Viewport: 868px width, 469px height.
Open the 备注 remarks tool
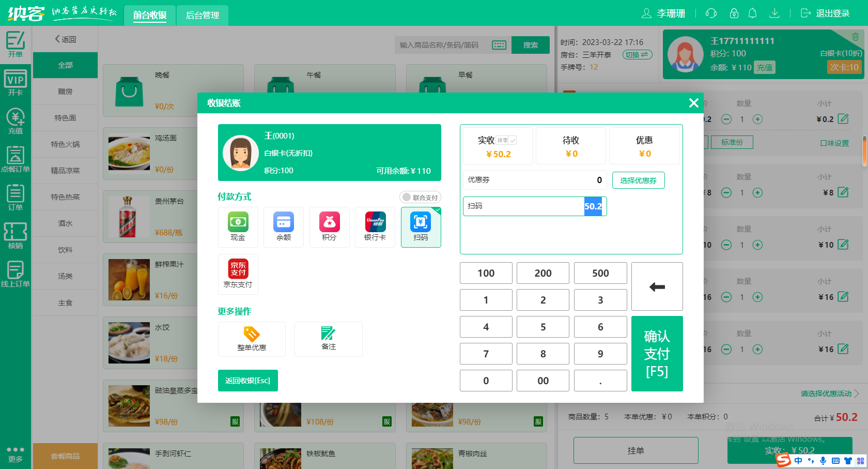[x=328, y=339]
